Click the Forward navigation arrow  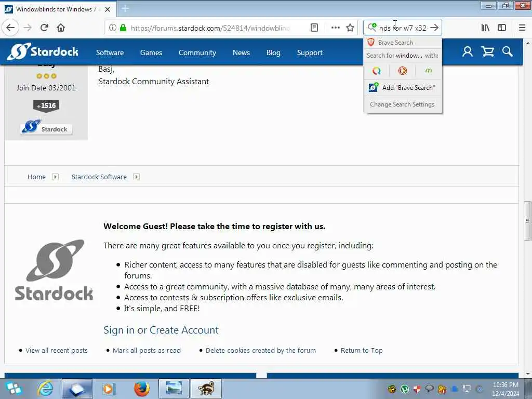tap(28, 28)
